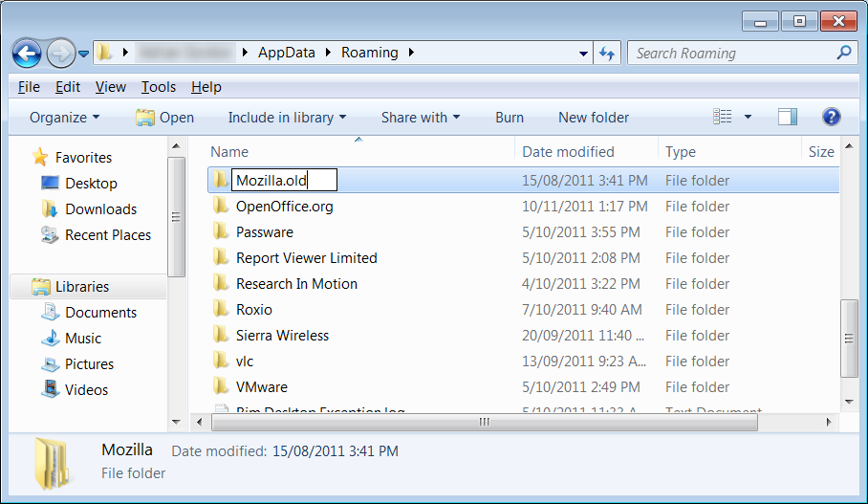Go back with the blue Back arrow
This screenshot has height=504, width=868.
27,54
